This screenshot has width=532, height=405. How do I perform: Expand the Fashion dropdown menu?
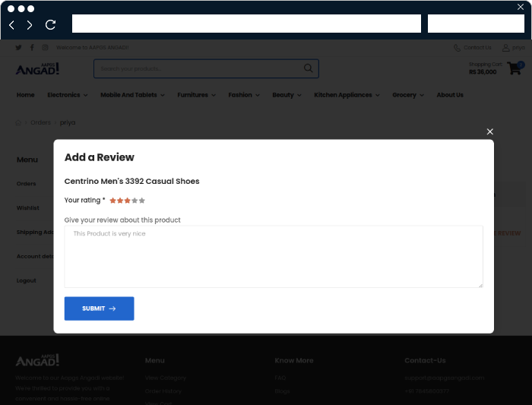click(x=244, y=95)
